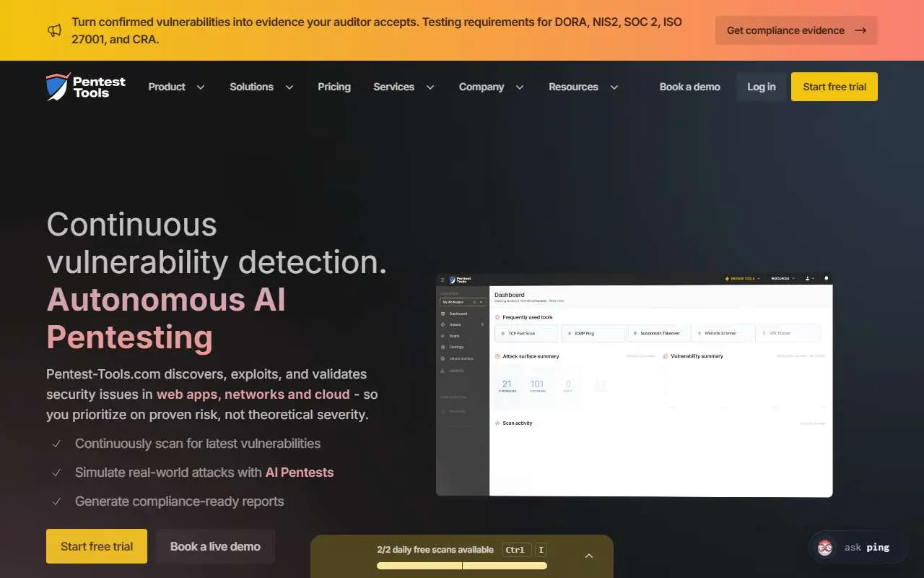Image resolution: width=924 pixels, height=578 pixels.
Task: Expand the Product navigation dropdown
Action: pos(177,87)
